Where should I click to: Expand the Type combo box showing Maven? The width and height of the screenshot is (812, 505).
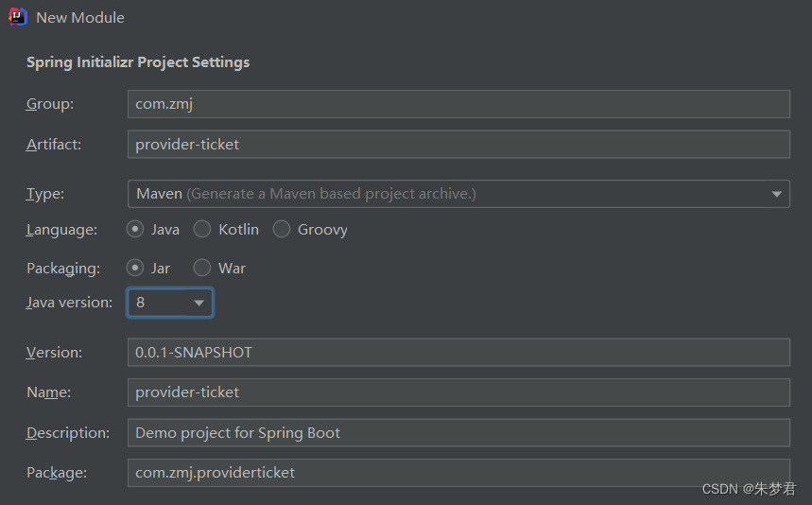point(458,194)
